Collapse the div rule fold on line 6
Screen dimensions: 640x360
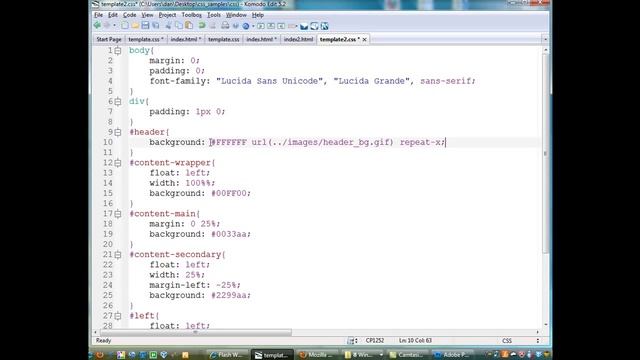[118, 102]
